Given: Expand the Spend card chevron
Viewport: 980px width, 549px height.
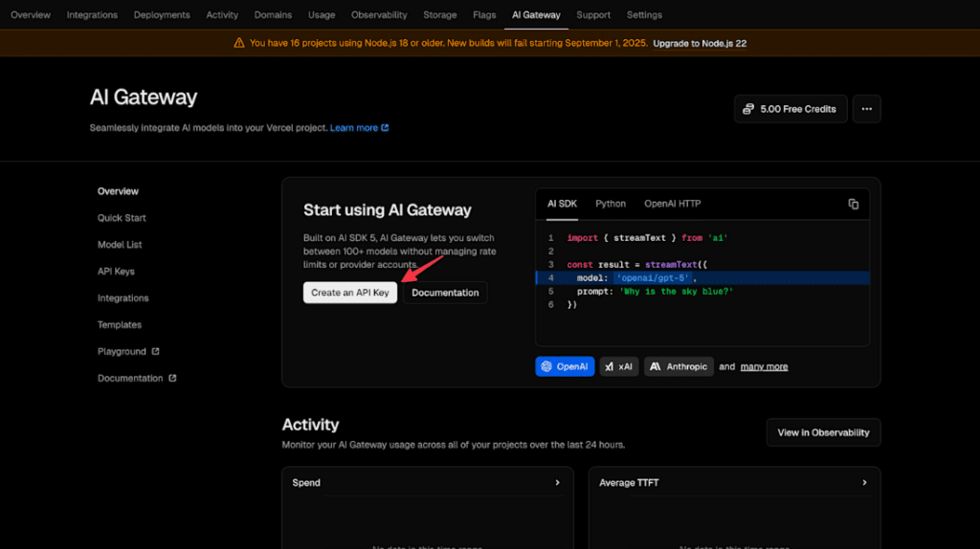Looking at the screenshot, I should (558, 482).
